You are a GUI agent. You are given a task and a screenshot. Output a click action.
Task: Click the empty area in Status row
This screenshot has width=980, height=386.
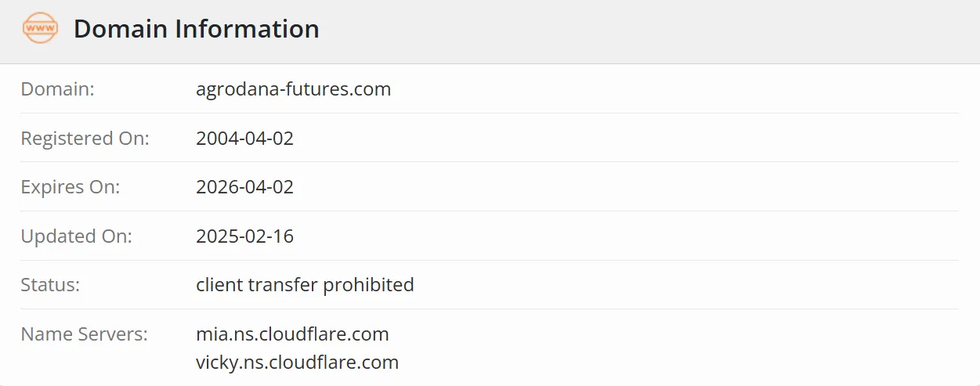686,284
